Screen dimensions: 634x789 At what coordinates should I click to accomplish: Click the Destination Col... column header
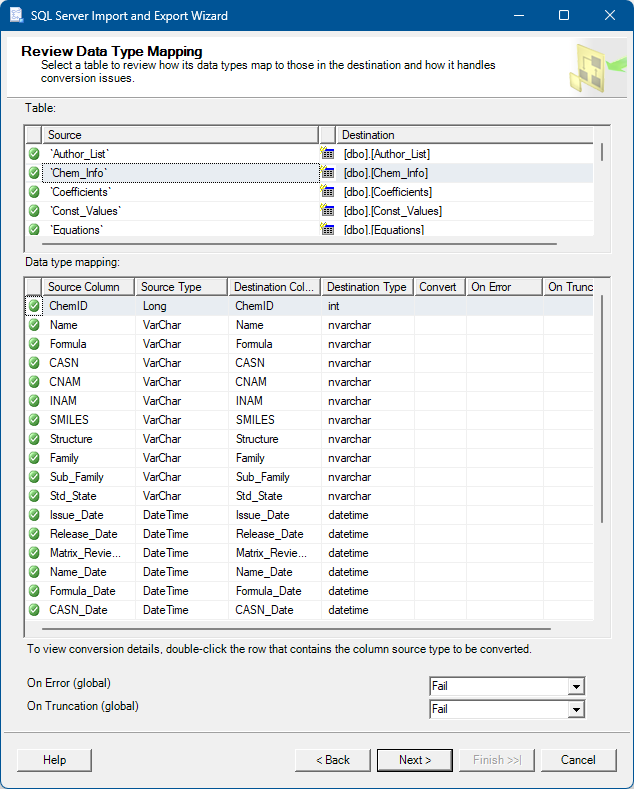(x=274, y=287)
